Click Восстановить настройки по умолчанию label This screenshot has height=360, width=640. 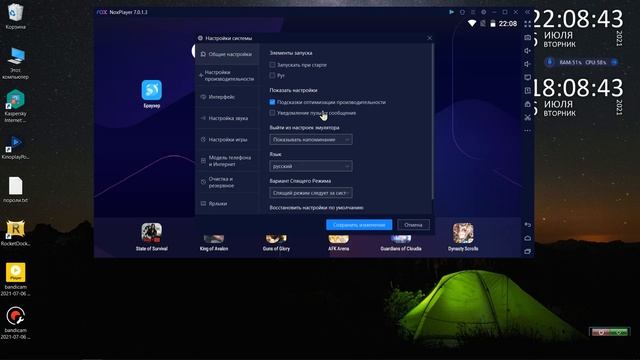316,208
